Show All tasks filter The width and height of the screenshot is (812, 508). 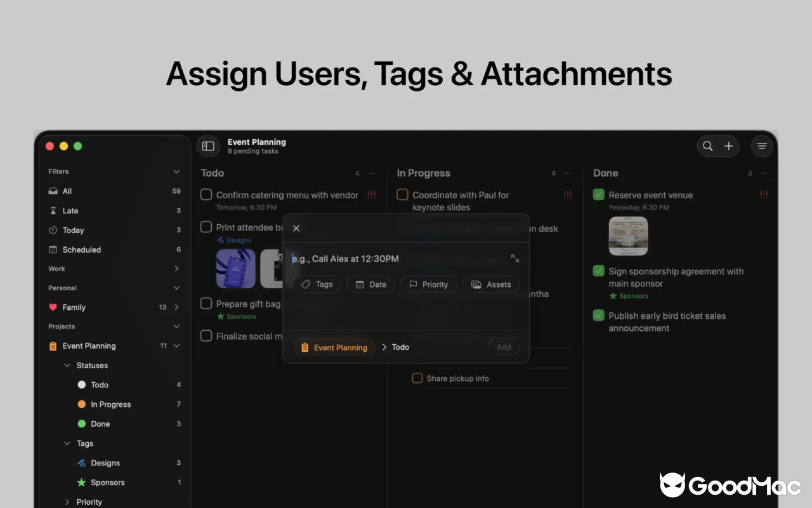[x=114, y=191]
